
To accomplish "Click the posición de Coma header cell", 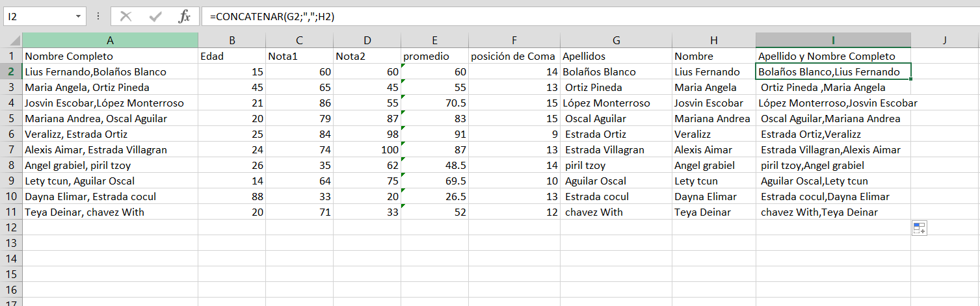I will pyautogui.click(x=514, y=56).
